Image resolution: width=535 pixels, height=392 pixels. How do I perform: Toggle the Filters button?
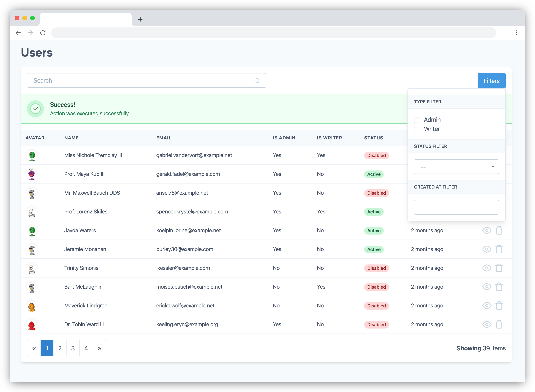click(491, 81)
